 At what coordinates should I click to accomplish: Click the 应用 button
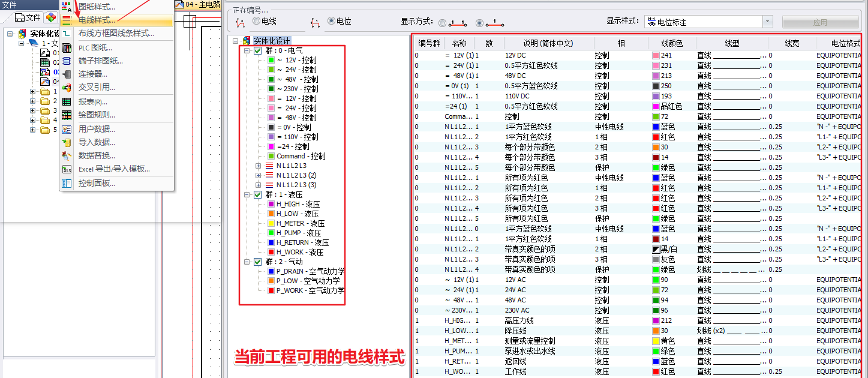pyautogui.click(x=819, y=22)
